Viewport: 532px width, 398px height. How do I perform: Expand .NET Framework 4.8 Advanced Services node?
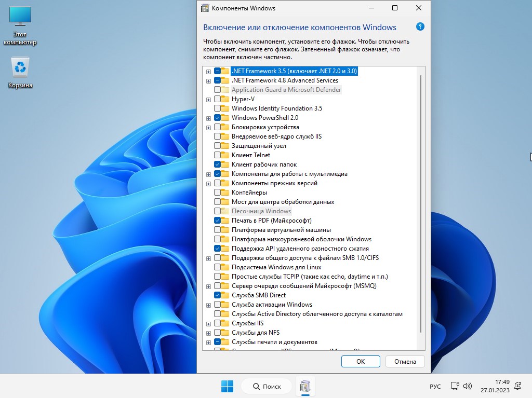(x=208, y=81)
